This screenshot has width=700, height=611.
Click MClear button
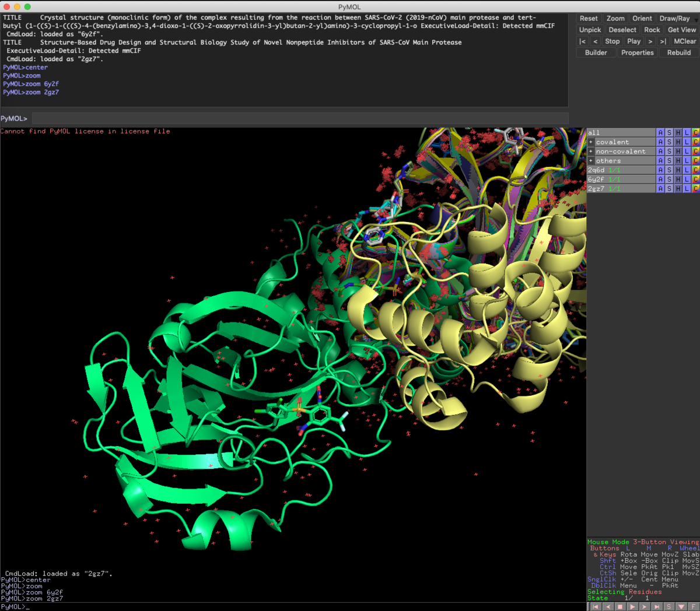pos(684,41)
